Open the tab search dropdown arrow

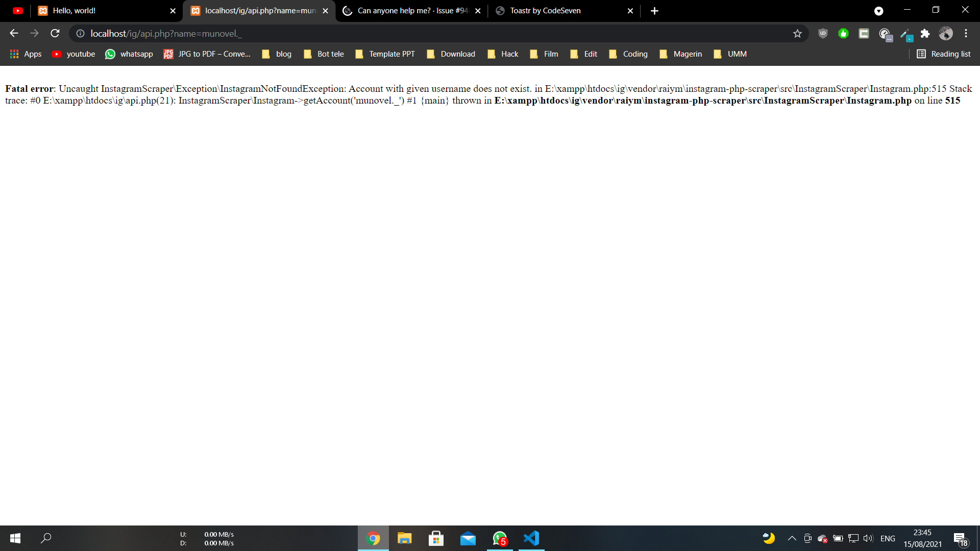(x=878, y=11)
